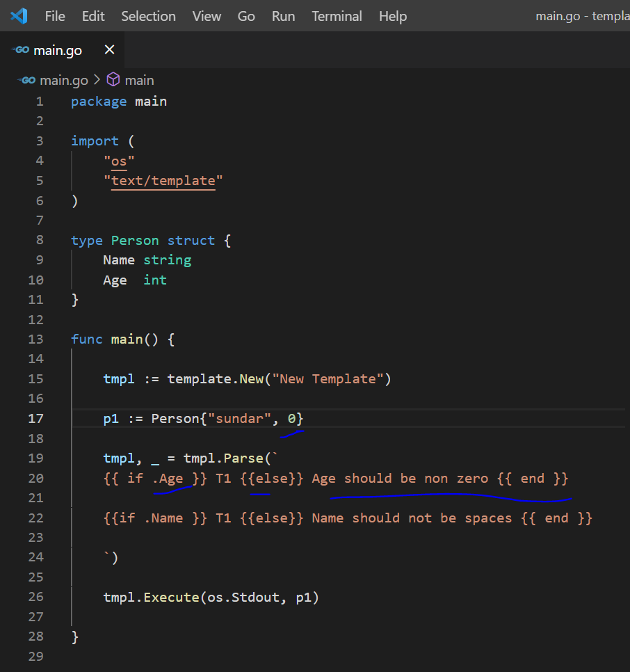Close the main.go tab
This screenshot has height=672, width=630.
pyautogui.click(x=110, y=49)
